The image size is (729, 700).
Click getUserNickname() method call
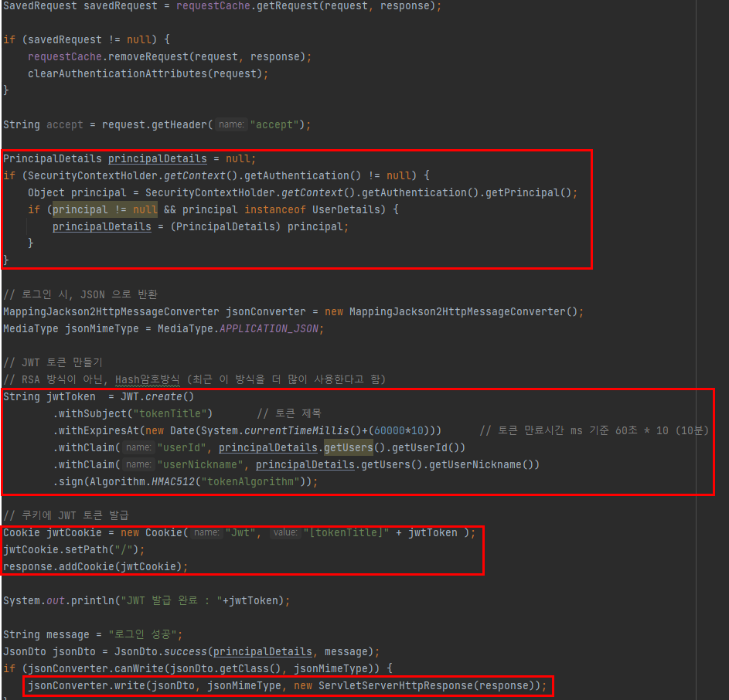coord(481,465)
